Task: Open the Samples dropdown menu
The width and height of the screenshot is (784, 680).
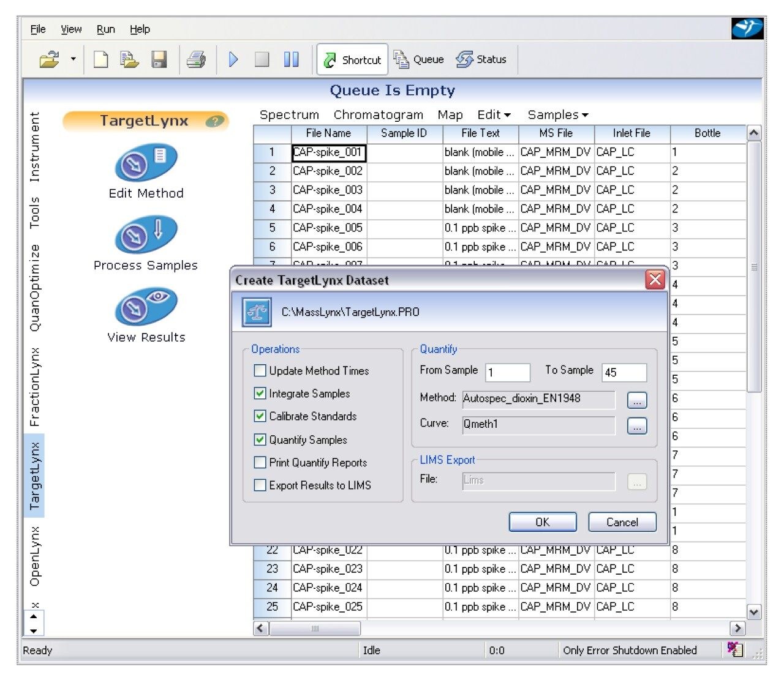Action: point(556,114)
